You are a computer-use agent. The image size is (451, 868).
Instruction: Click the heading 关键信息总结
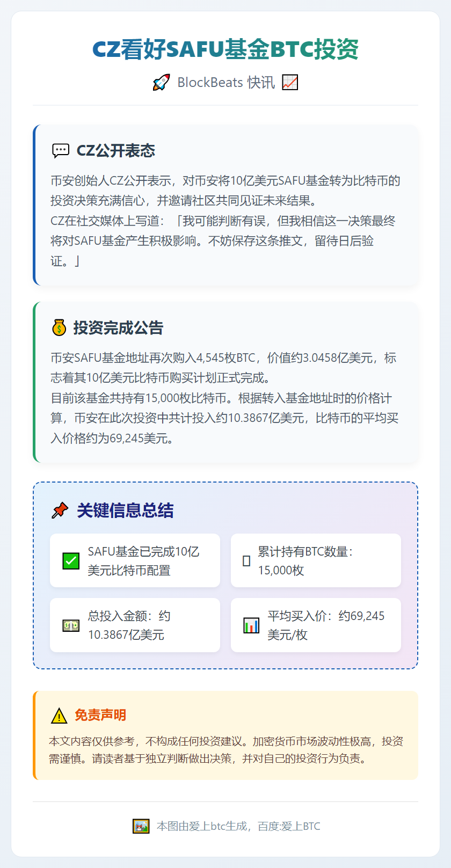point(125,510)
